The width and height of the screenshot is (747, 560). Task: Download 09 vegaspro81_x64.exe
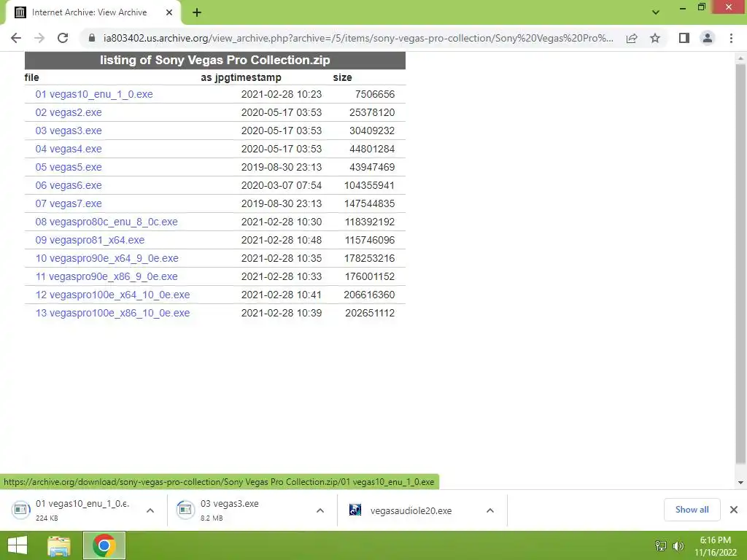point(90,240)
